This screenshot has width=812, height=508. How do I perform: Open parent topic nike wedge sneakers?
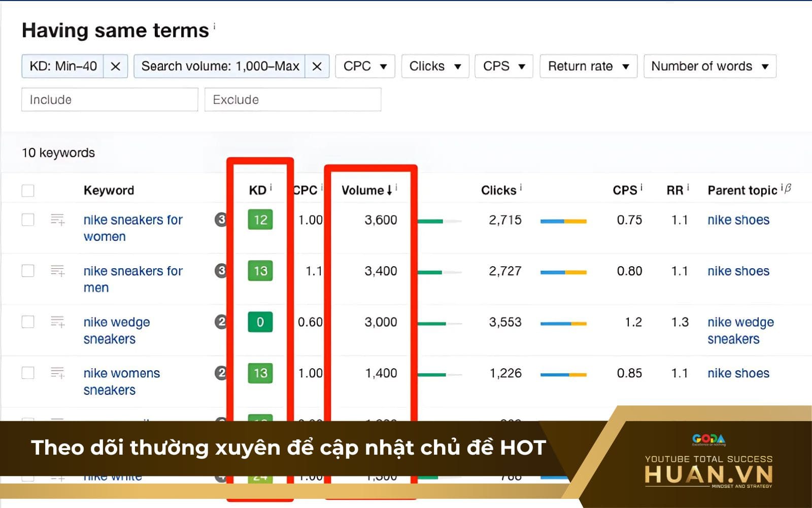pyautogui.click(x=740, y=330)
